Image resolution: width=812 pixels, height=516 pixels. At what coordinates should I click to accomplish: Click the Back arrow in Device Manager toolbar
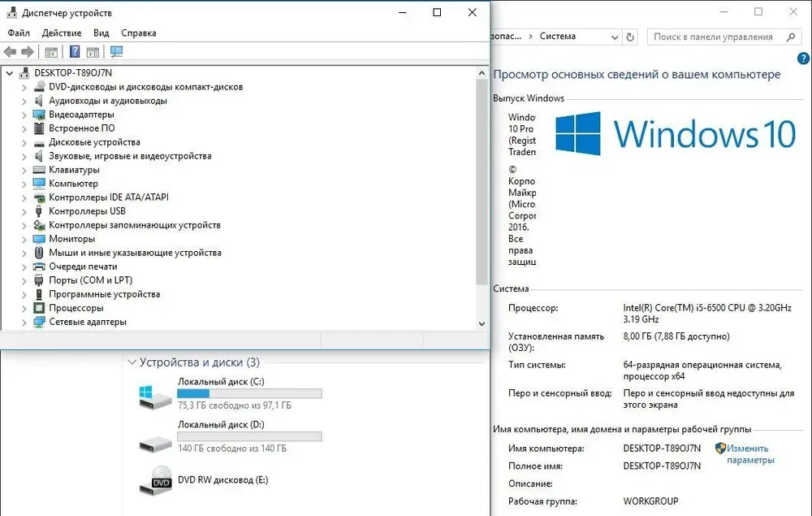11,52
